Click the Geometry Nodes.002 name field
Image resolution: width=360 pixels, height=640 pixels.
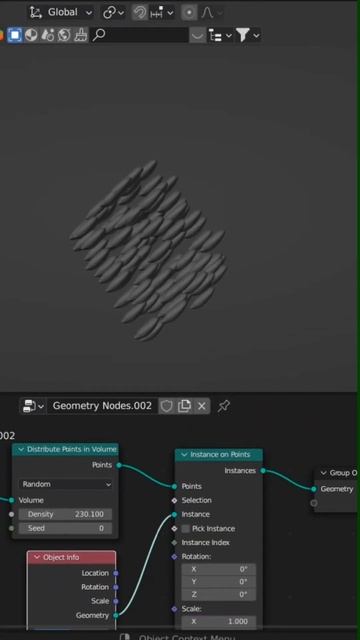pos(102,406)
